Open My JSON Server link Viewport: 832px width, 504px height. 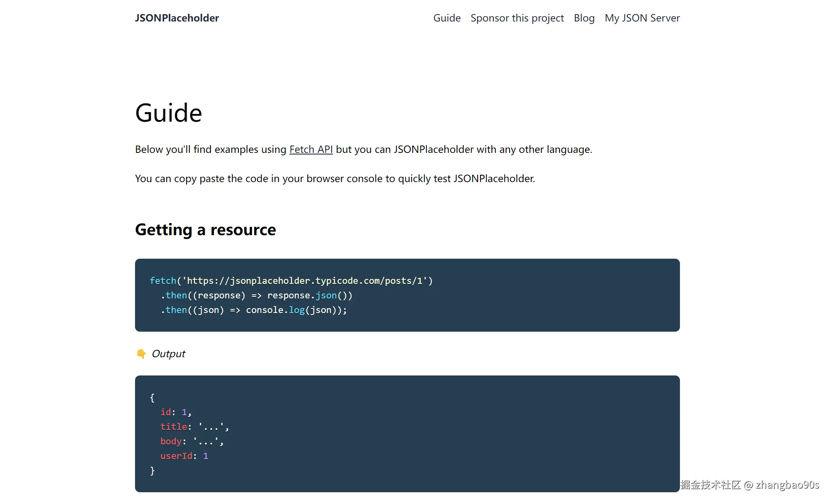pyautogui.click(x=642, y=18)
